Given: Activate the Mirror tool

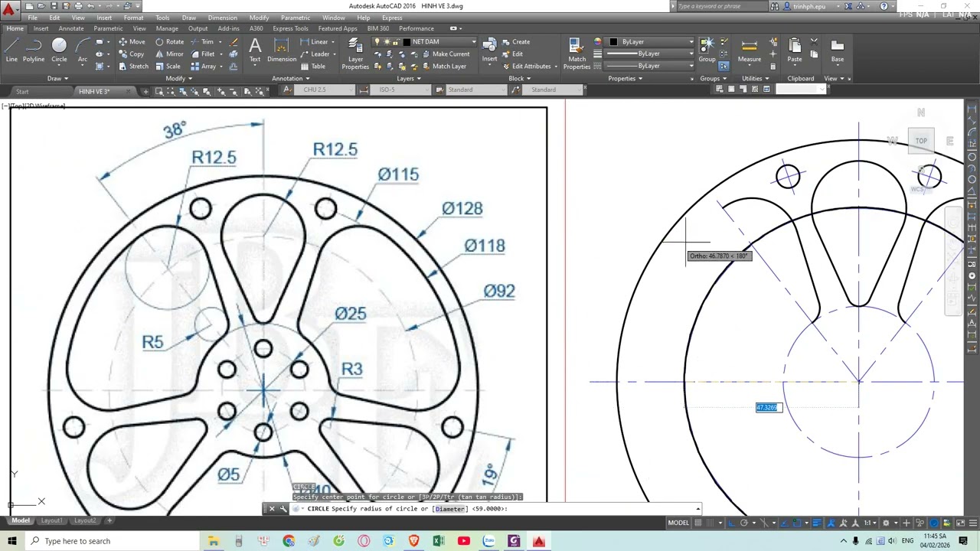Looking at the screenshot, I should (x=169, y=54).
